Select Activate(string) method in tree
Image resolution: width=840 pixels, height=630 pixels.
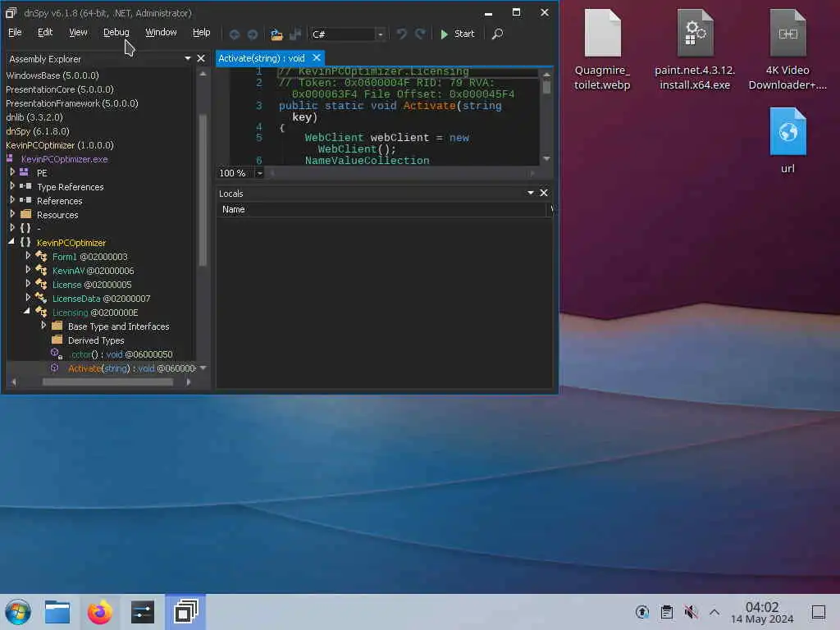132,368
